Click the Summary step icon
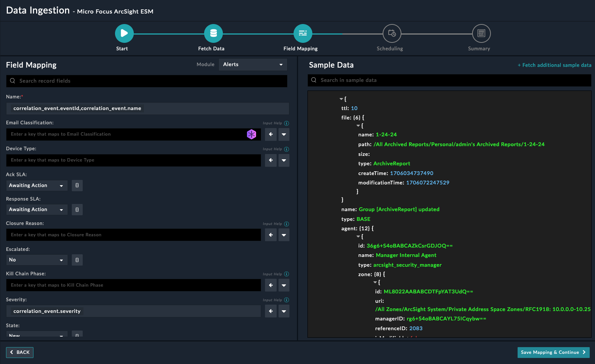The height and width of the screenshot is (364, 595). coord(481,33)
